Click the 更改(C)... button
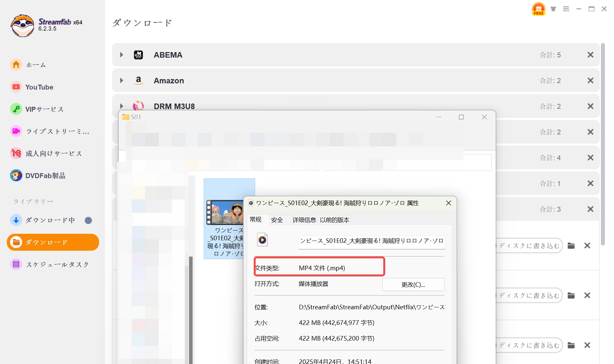The height and width of the screenshot is (364, 614). pyautogui.click(x=413, y=285)
